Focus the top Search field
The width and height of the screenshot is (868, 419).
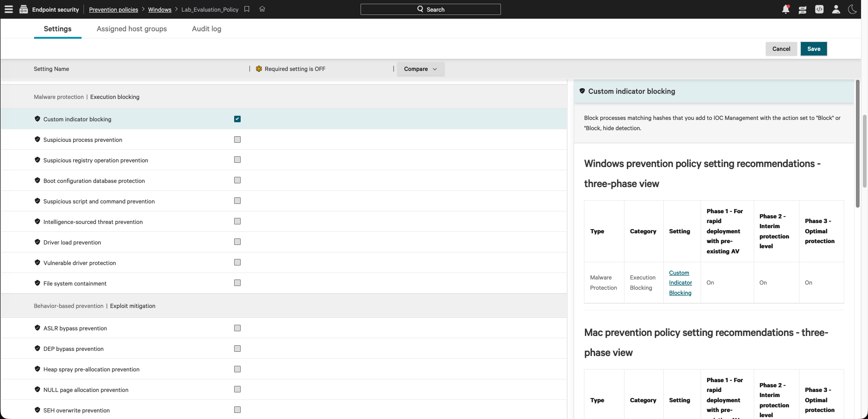click(431, 9)
